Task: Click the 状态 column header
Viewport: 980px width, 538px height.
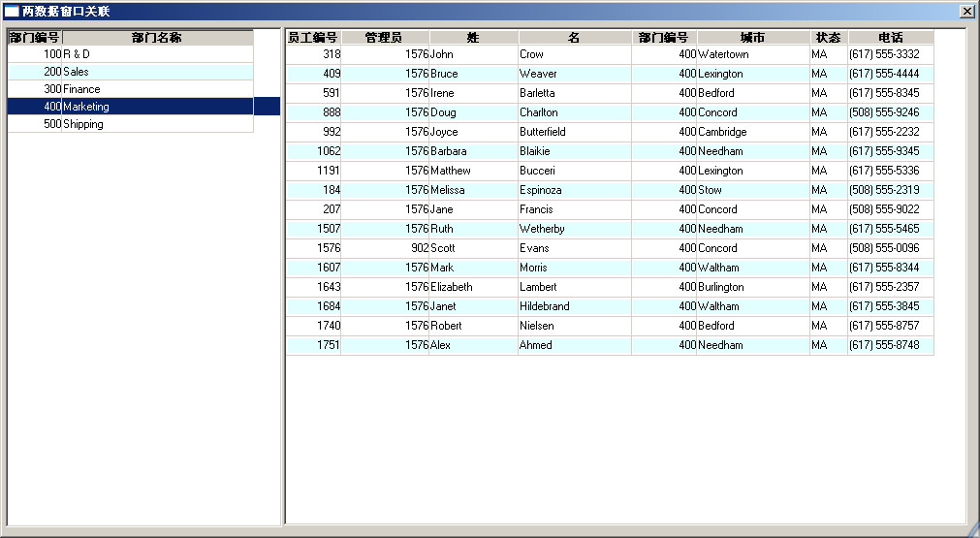Action: [828, 38]
